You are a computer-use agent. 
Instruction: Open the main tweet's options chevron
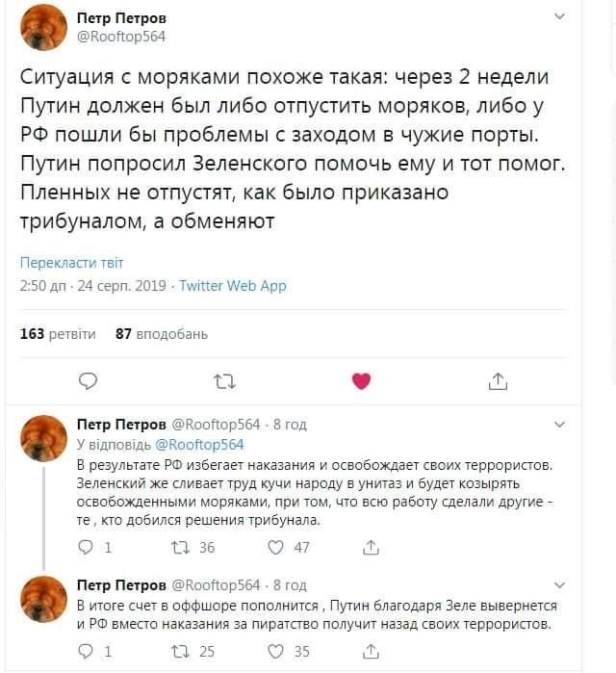[559, 16]
